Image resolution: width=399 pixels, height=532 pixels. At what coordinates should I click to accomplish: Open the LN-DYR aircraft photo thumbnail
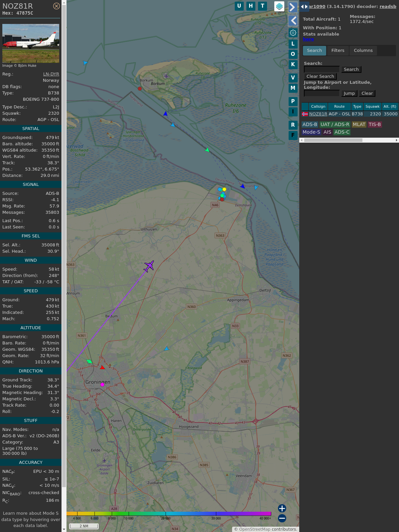pos(31,43)
